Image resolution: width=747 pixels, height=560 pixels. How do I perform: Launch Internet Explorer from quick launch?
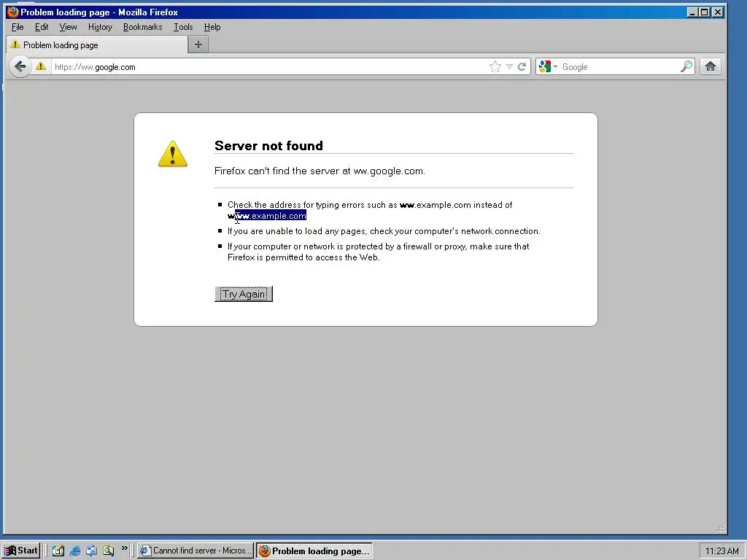(75, 551)
